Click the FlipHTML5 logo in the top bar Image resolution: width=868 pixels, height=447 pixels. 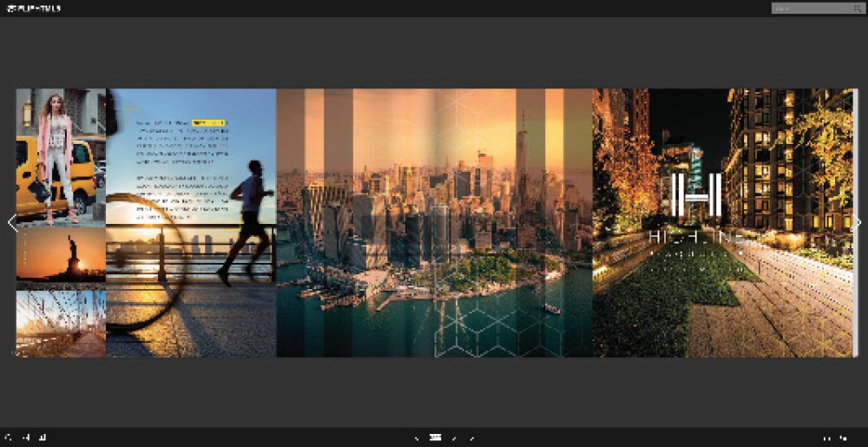click(x=33, y=8)
